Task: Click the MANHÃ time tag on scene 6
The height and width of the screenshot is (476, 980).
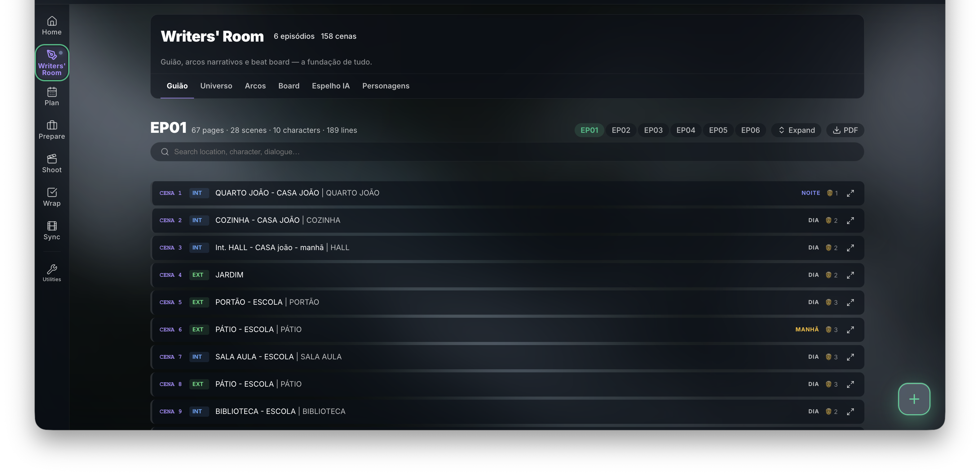Action: tap(807, 330)
